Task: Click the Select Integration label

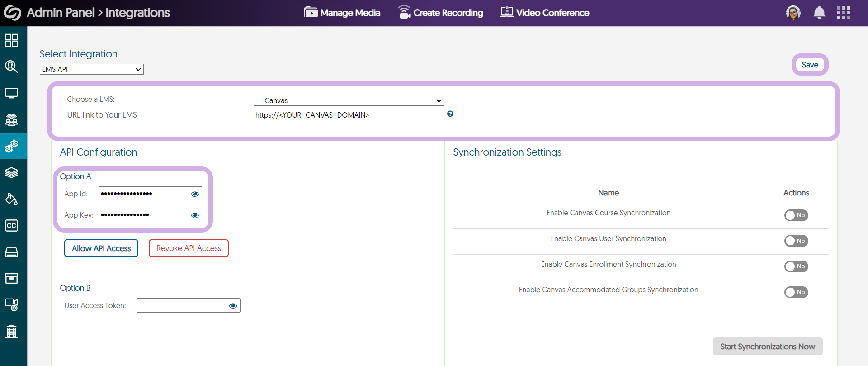Action: coord(79,54)
